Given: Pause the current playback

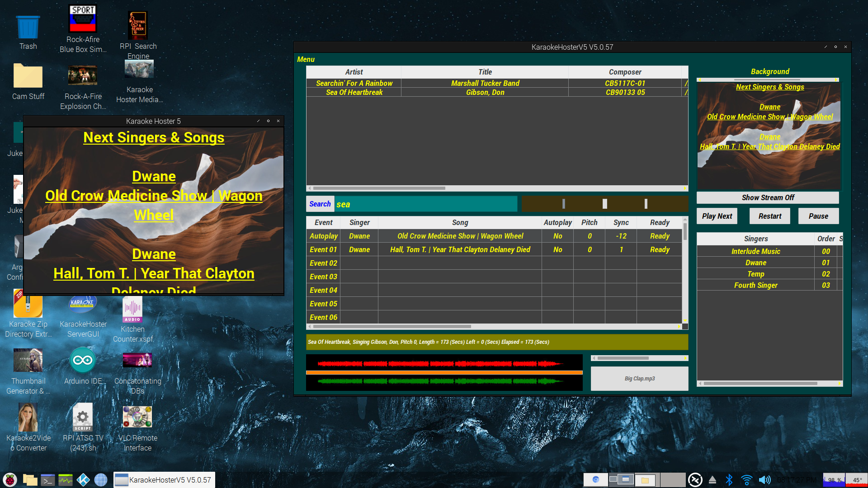Looking at the screenshot, I should click(x=818, y=216).
